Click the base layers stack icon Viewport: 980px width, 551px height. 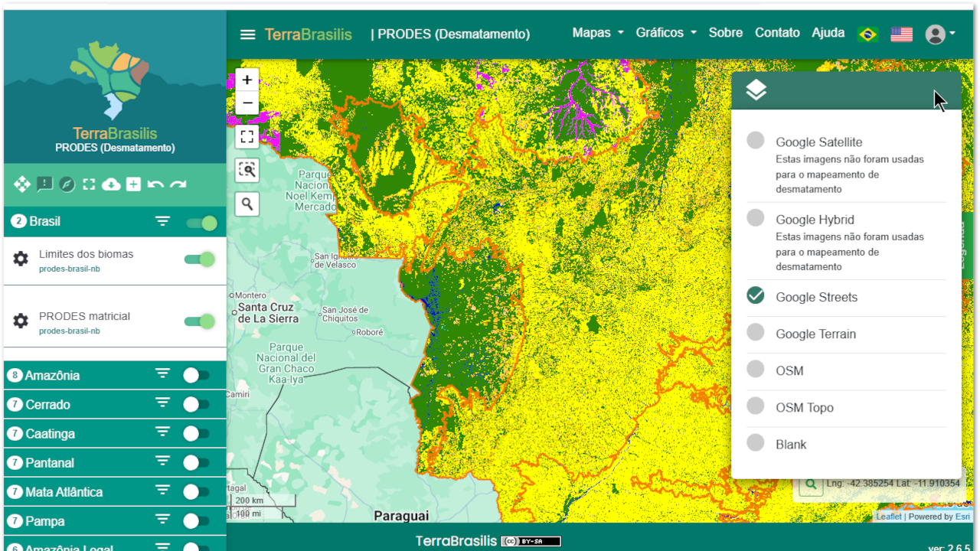coord(756,90)
